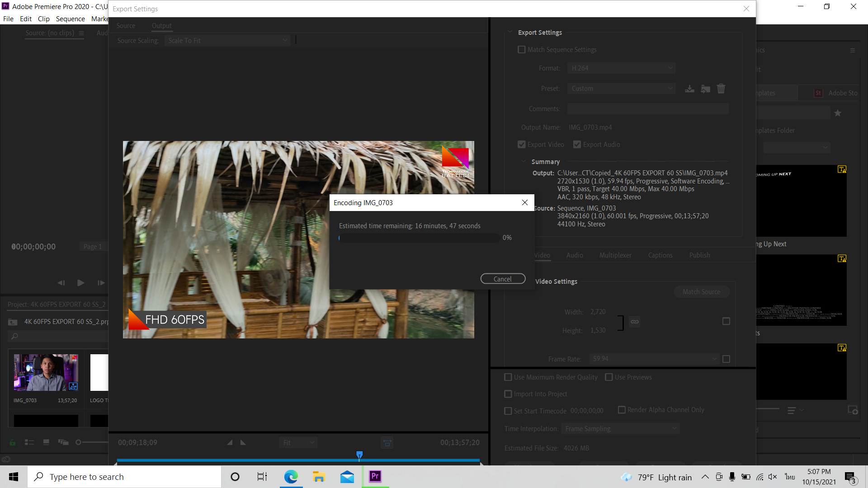Enable Use Maximum Render Quality
This screenshot has width=868, height=488.
tap(508, 377)
